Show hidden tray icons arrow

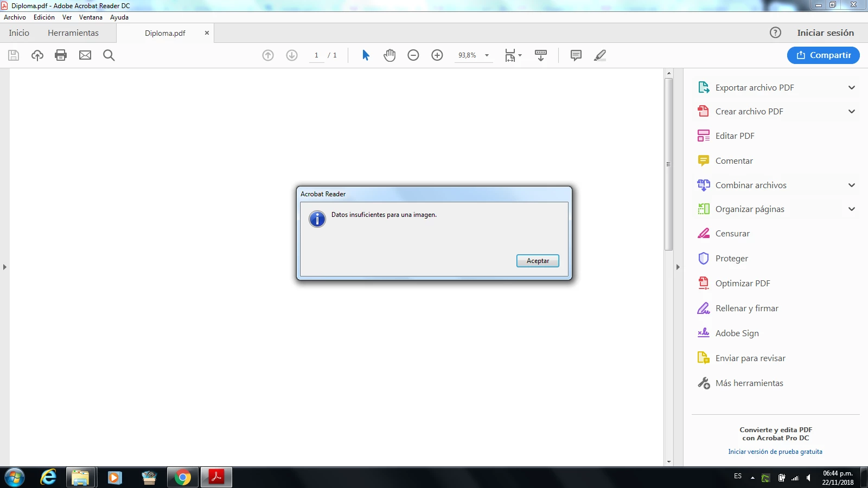(x=752, y=478)
